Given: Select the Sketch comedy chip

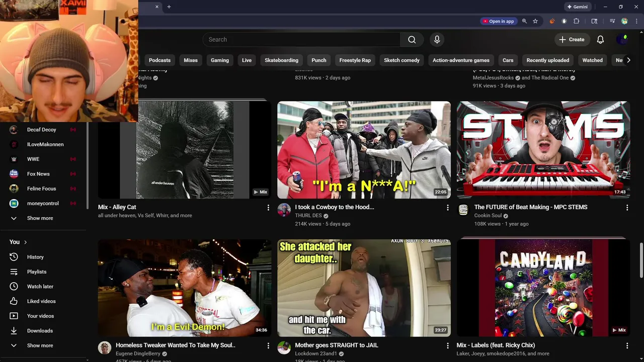Looking at the screenshot, I should pos(401,60).
